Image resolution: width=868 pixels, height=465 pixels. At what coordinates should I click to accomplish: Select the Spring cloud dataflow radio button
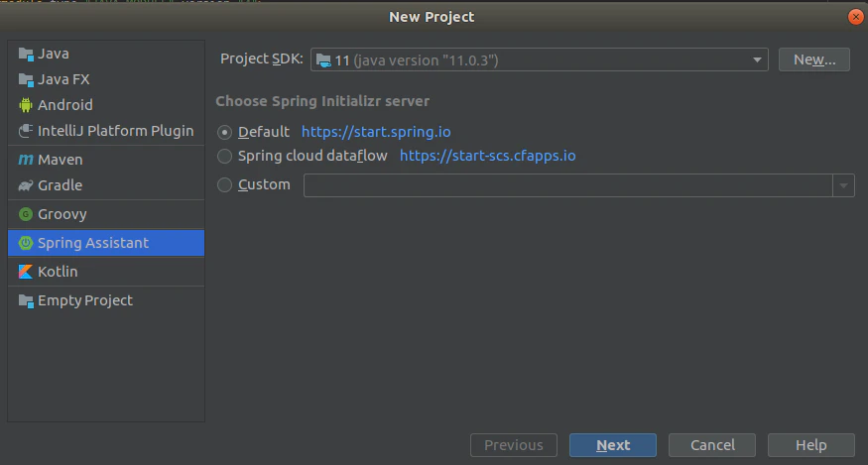click(x=224, y=156)
